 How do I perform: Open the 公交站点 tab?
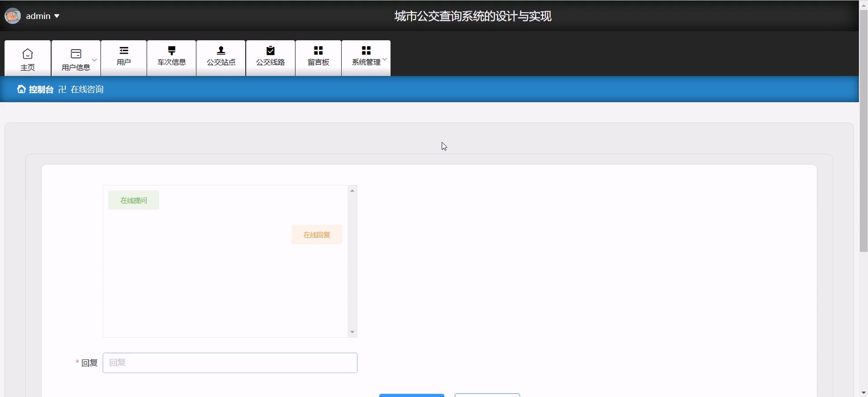point(221,58)
